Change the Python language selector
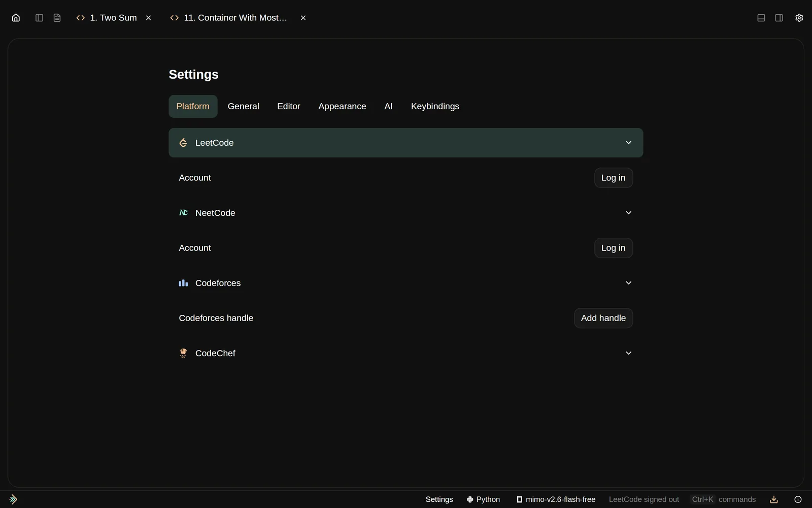The height and width of the screenshot is (508, 812). [483, 499]
